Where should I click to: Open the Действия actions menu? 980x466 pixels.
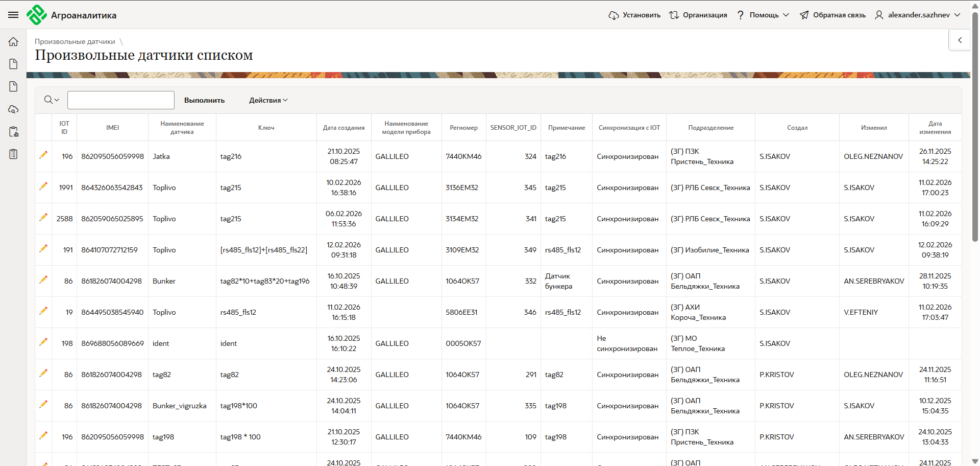[x=268, y=100]
